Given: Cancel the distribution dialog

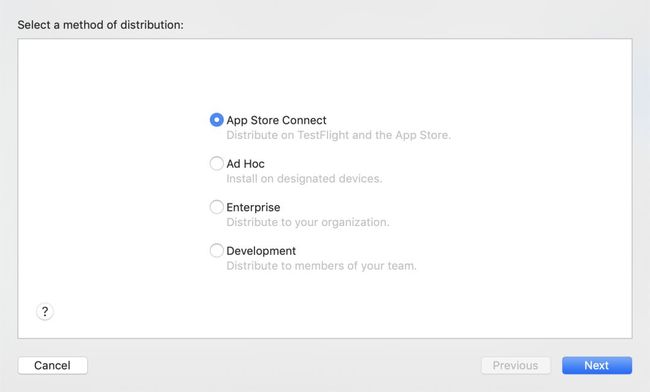Looking at the screenshot, I should click(x=53, y=365).
